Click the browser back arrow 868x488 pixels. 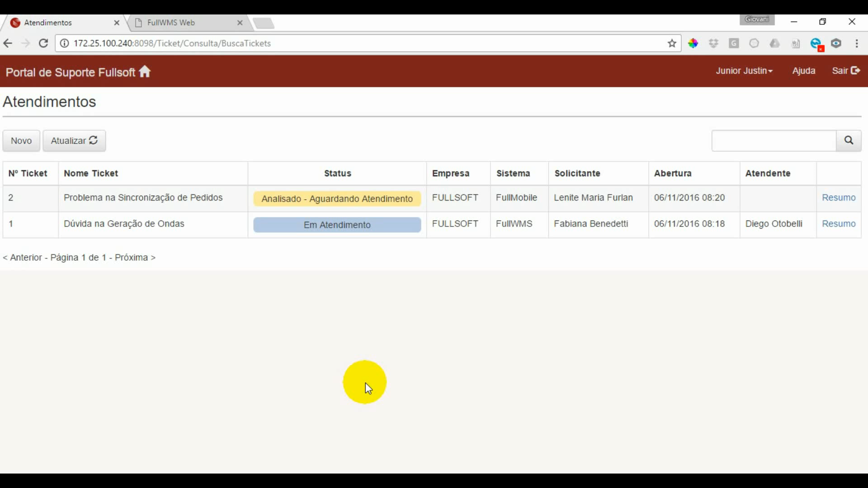coord(8,43)
